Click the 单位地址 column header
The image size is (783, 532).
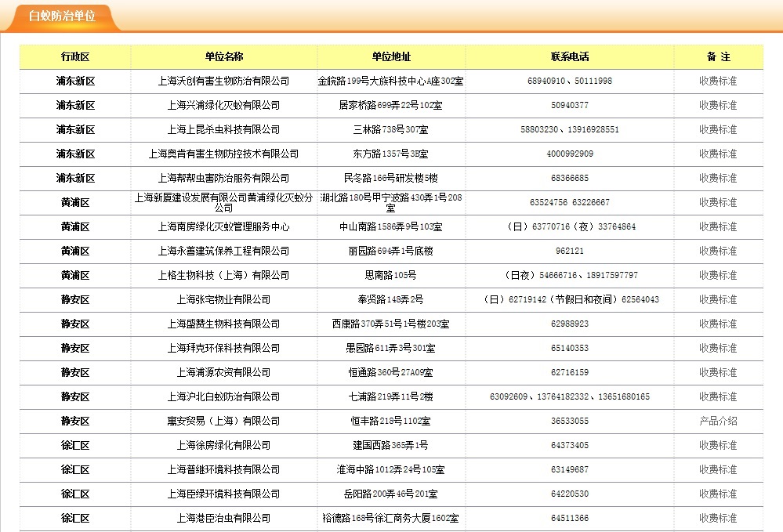click(x=391, y=56)
